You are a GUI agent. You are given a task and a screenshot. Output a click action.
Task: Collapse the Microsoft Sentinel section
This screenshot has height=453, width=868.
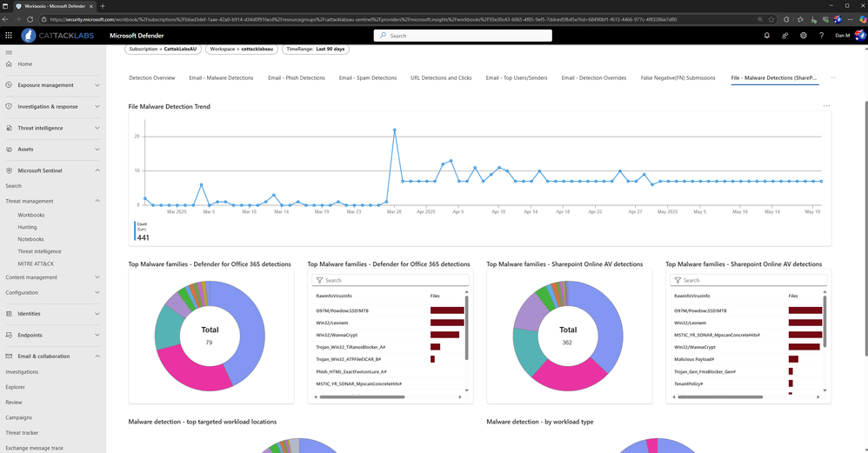pos(97,171)
